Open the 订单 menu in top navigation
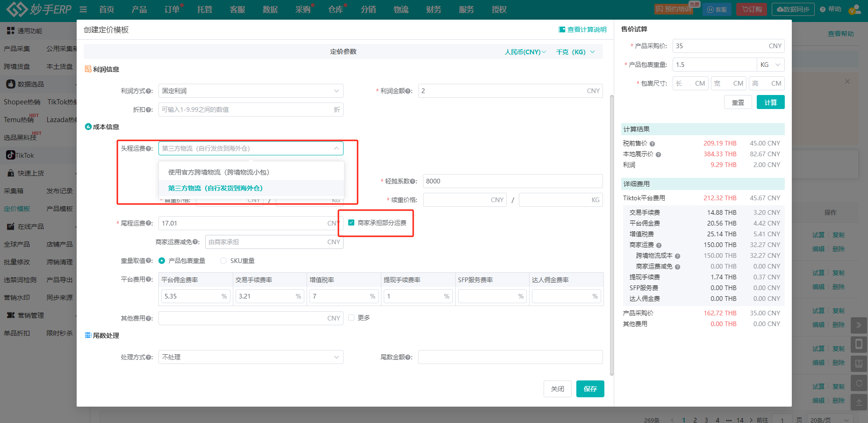 (x=172, y=9)
